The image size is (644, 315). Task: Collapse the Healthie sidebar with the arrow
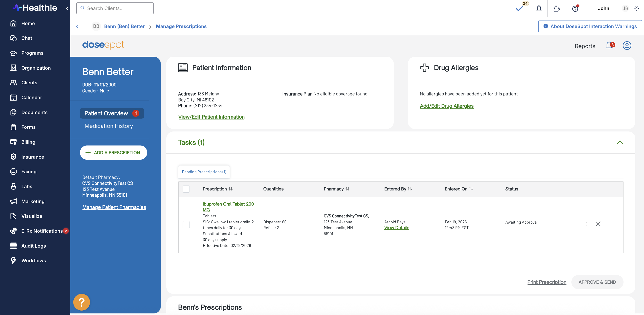coord(67,8)
